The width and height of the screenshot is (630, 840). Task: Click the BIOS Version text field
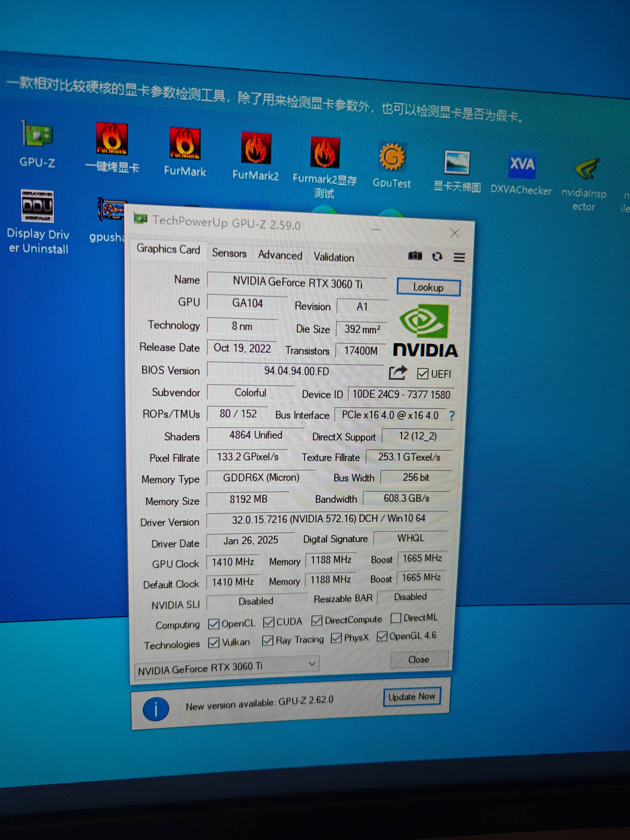click(296, 371)
